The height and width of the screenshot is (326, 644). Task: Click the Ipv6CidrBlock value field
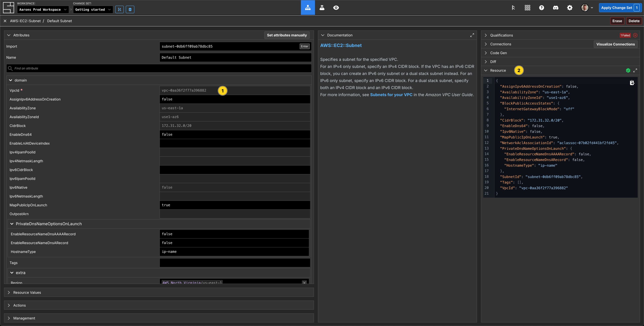pos(235,170)
